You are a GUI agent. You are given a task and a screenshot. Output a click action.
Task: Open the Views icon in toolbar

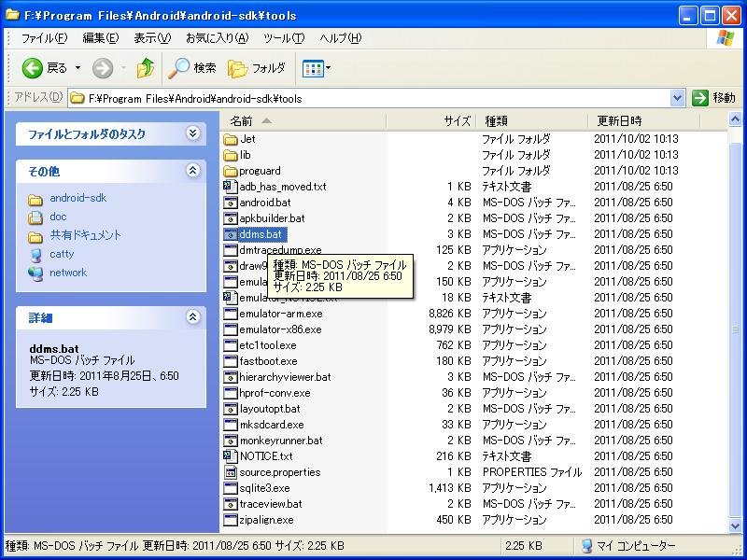coord(313,68)
